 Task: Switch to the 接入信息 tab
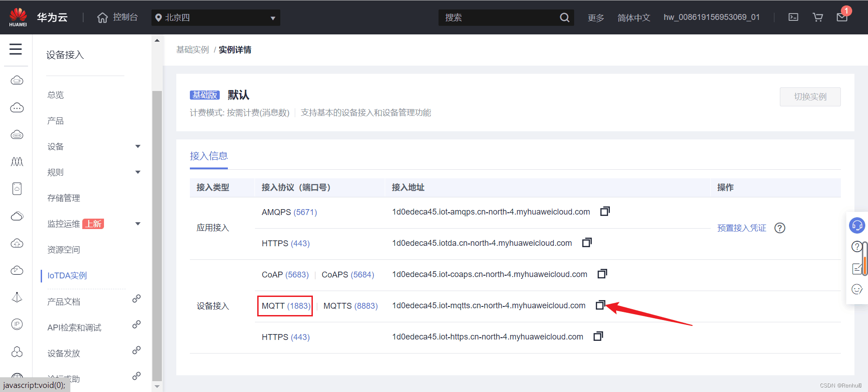(x=209, y=156)
